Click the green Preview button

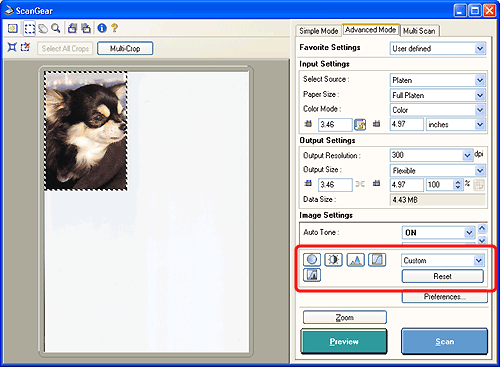point(344,341)
